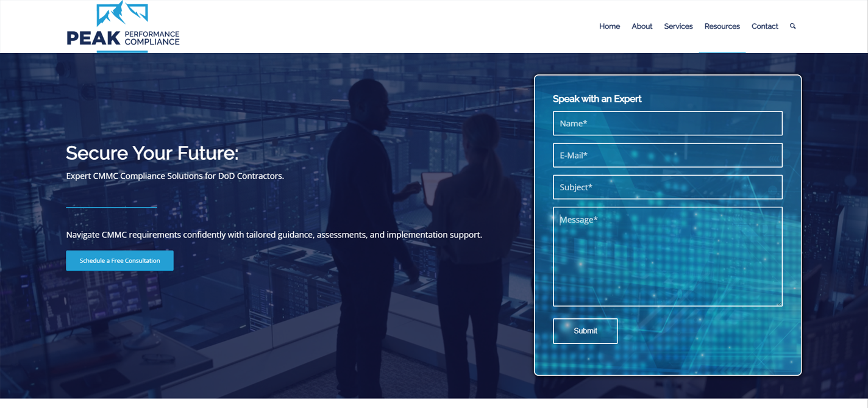Click the mountain peak logo graphic

[122, 13]
